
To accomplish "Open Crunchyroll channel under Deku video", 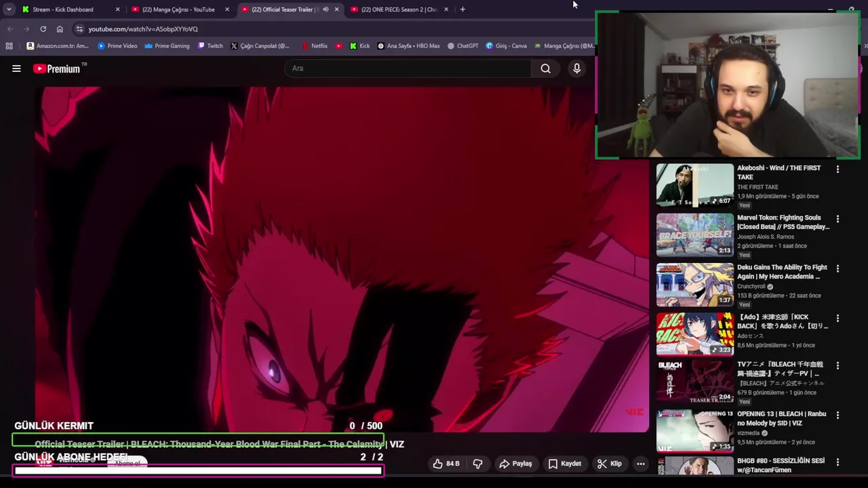I will (752, 287).
